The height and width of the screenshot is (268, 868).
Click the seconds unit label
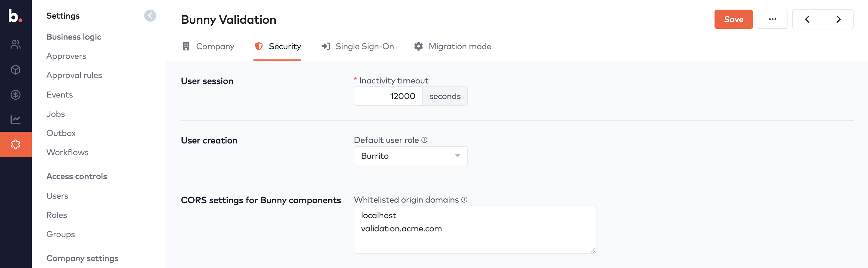tap(445, 96)
